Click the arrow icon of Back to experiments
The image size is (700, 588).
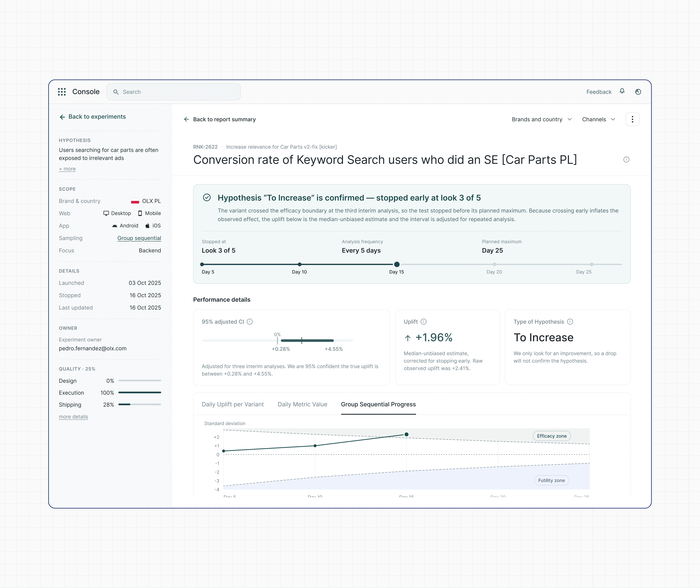[x=62, y=117]
